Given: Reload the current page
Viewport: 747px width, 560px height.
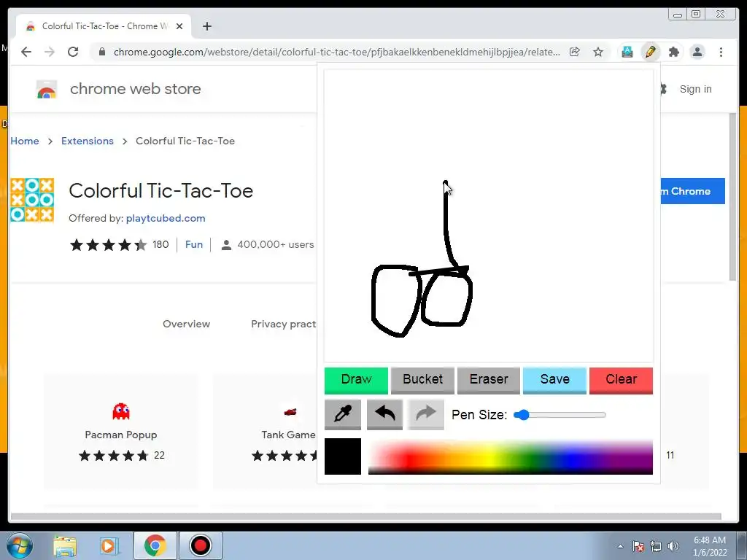Looking at the screenshot, I should [x=73, y=52].
